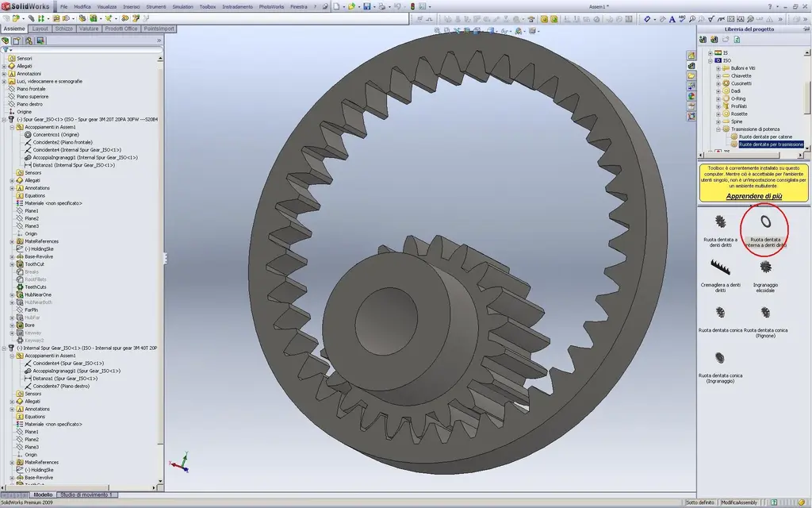
Task: Expand the Cuscinetti folder
Action: [718, 83]
